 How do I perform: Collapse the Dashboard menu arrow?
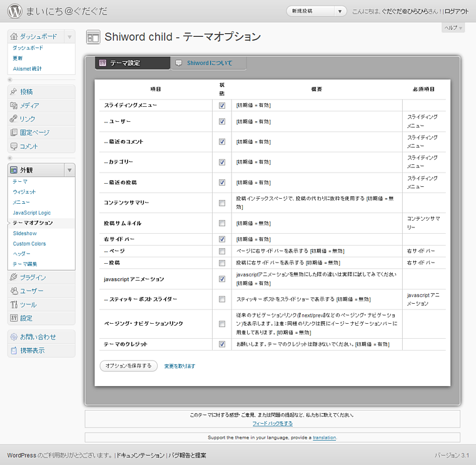click(x=69, y=37)
